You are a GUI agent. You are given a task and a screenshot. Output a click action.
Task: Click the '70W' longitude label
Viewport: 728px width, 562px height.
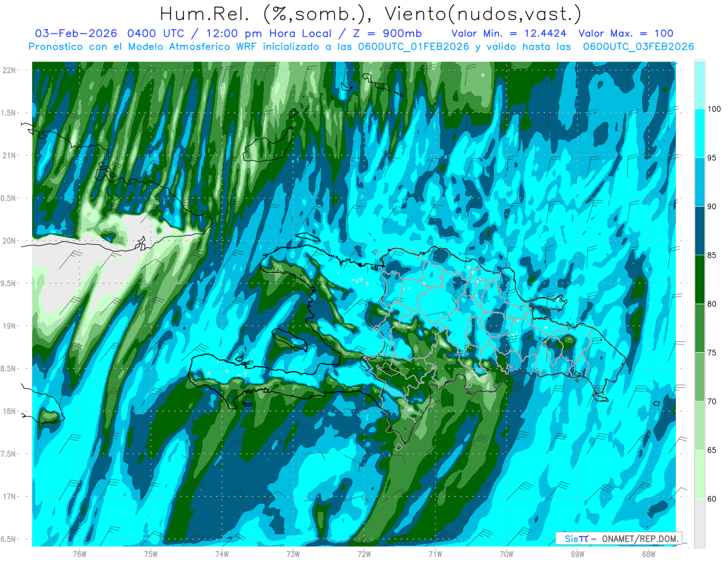507,554
